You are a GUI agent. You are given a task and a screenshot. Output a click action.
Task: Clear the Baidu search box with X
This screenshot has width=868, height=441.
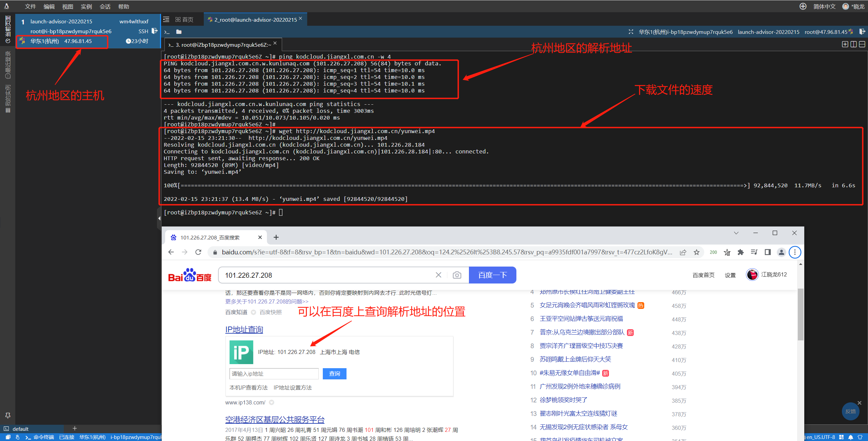pos(438,275)
